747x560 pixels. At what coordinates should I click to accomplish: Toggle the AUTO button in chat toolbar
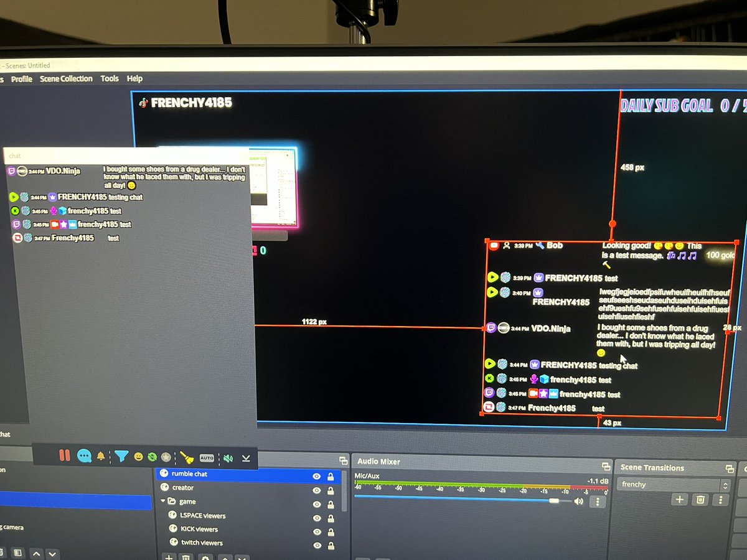click(207, 458)
